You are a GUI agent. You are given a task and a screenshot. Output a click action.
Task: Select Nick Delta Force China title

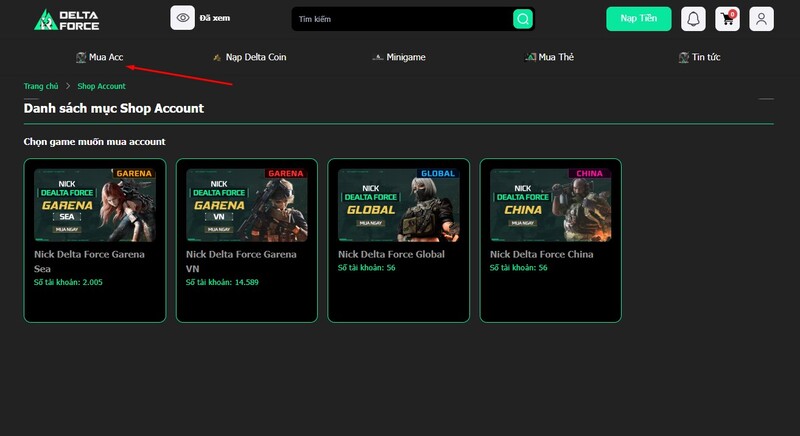pos(541,254)
